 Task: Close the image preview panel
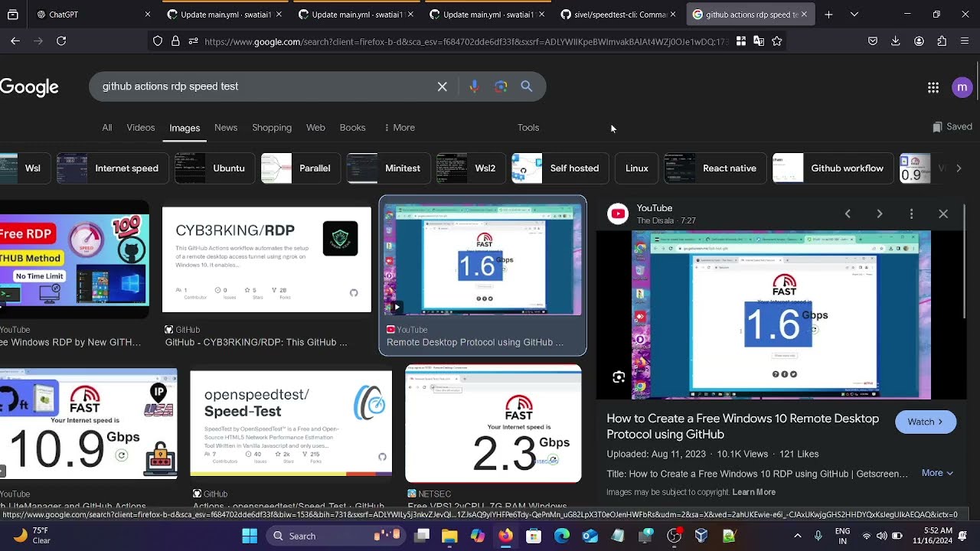(943, 214)
